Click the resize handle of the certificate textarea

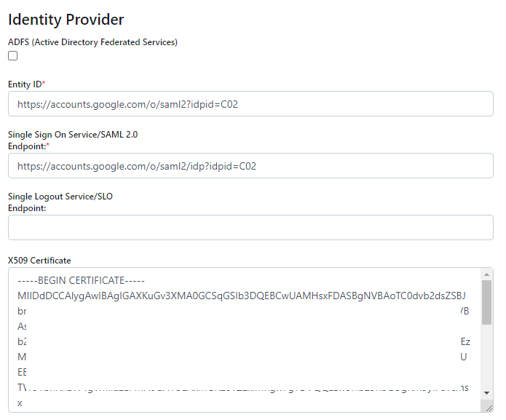(x=489, y=408)
